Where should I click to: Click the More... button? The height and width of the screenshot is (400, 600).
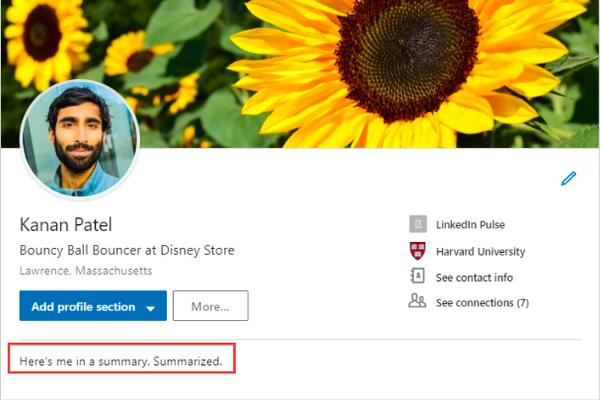pos(210,305)
